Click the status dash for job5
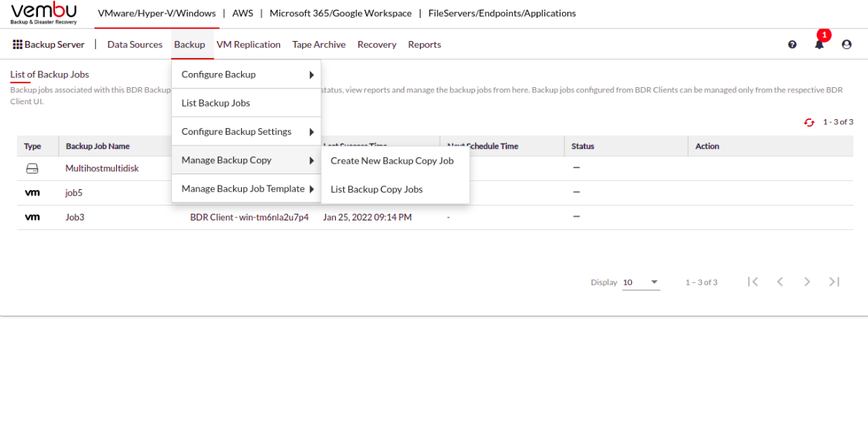Viewport: 868px width, 429px height. pyautogui.click(x=576, y=192)
